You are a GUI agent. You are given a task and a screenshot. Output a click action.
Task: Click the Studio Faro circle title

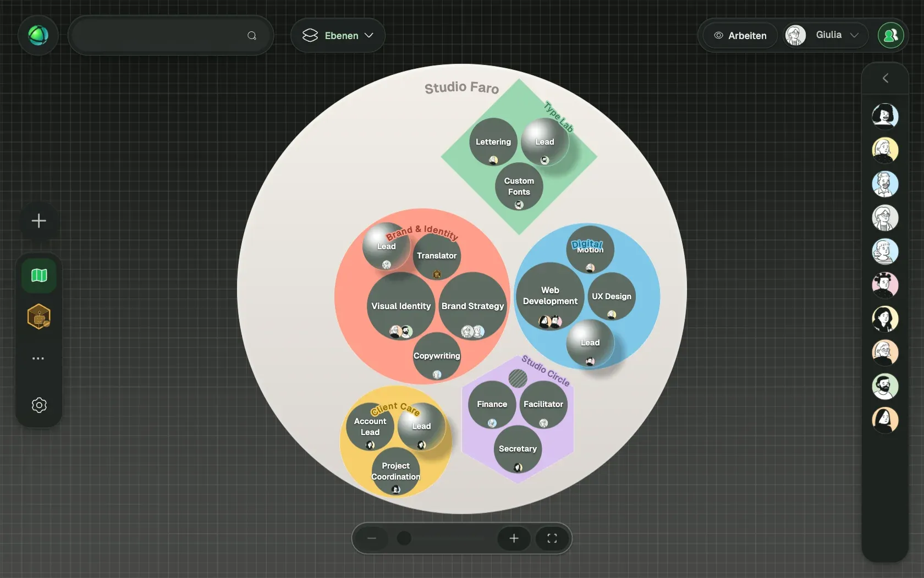click(x=462, y=87)
